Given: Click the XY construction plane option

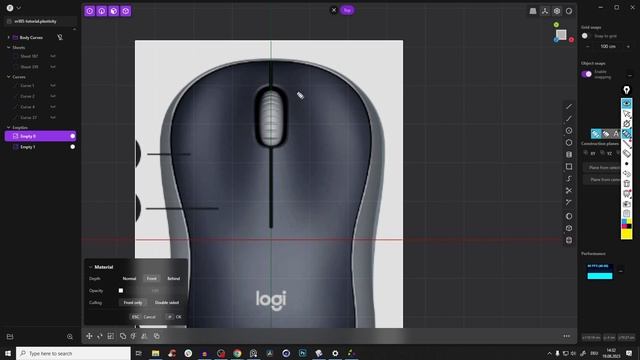Looking at the screenshot, I should [590, 153].
